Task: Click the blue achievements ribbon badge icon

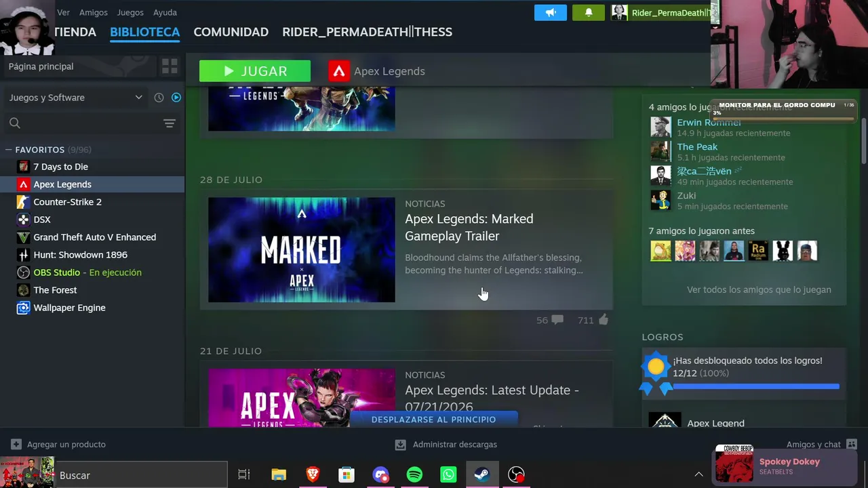Action: [x=656, y=372]
